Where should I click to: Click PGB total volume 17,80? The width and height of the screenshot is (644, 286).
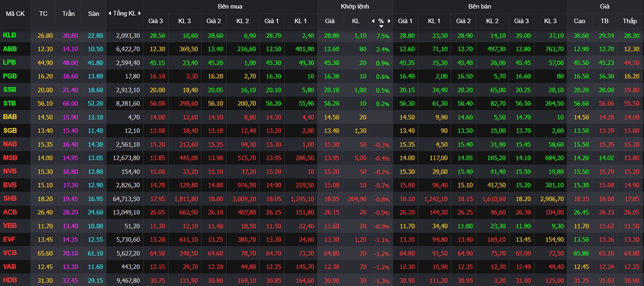[x=132, y=76]
